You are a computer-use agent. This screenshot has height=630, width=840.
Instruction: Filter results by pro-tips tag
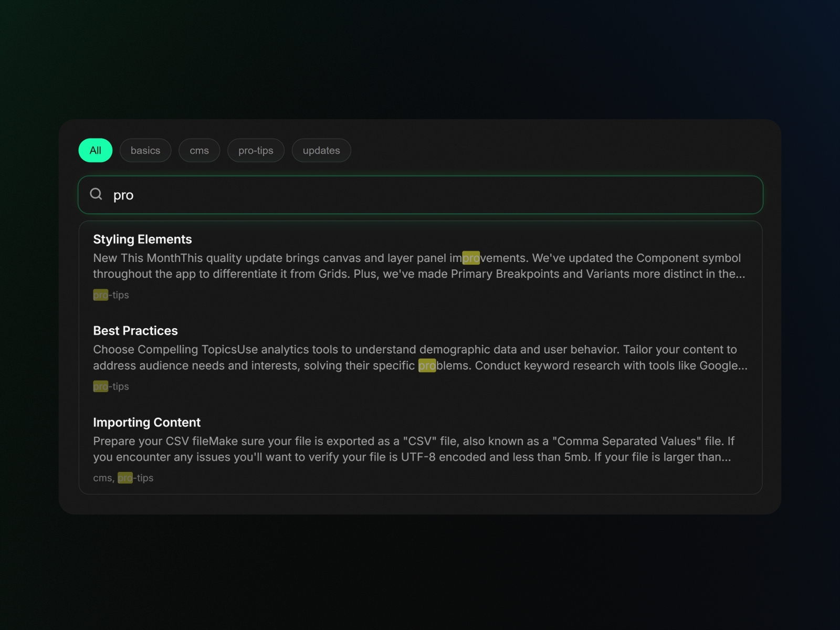256,150
